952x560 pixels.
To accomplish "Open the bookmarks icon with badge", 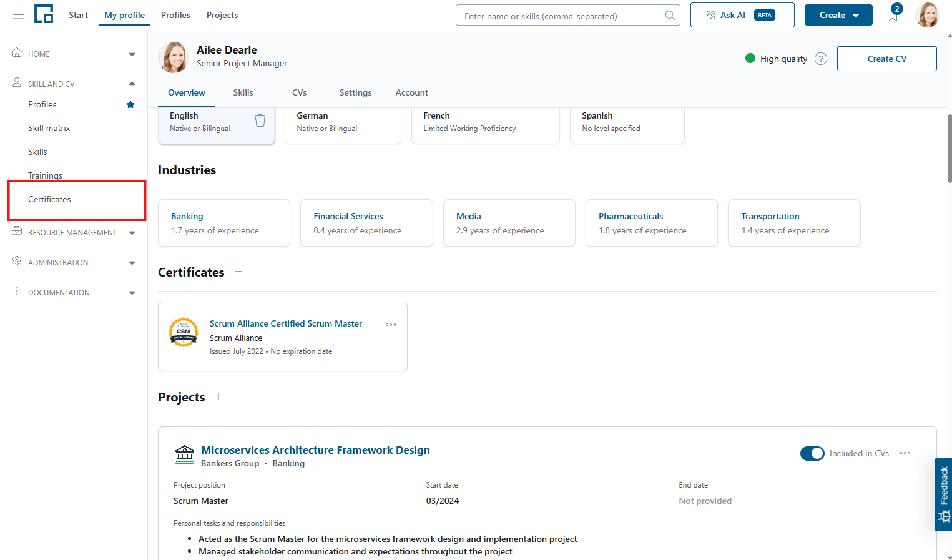I will point(893,14).
